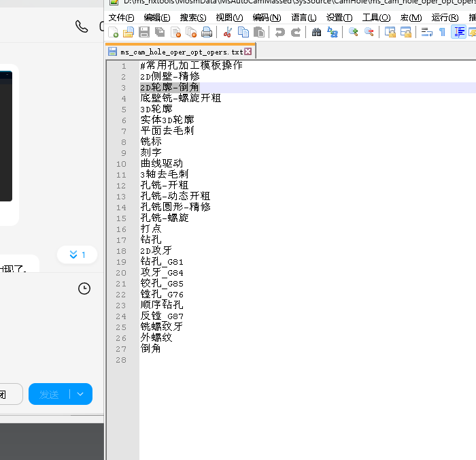
Task: Click the line 孔铣-动态开粗
Action: tap(175, 196)
